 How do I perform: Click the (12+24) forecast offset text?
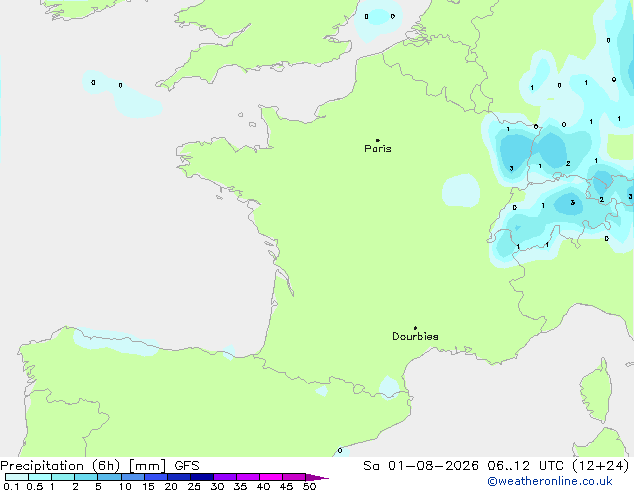(601, 466)
